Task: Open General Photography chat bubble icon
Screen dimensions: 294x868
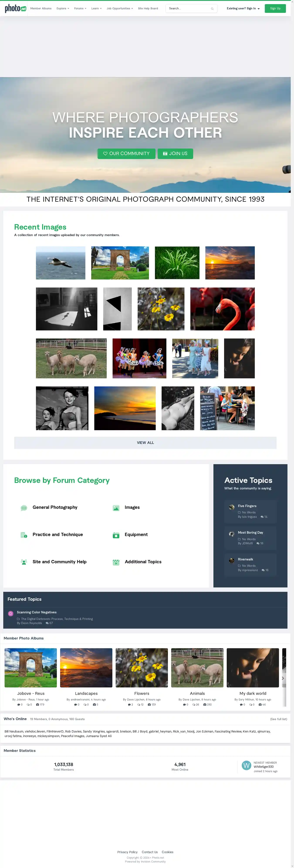Action: click(x=24, y=508)
